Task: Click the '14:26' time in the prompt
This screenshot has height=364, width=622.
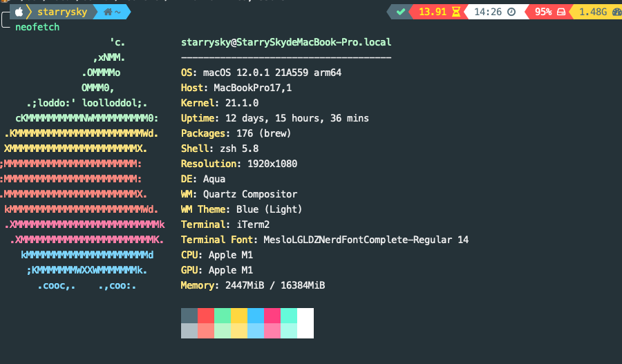Action: tap(488, 12)
